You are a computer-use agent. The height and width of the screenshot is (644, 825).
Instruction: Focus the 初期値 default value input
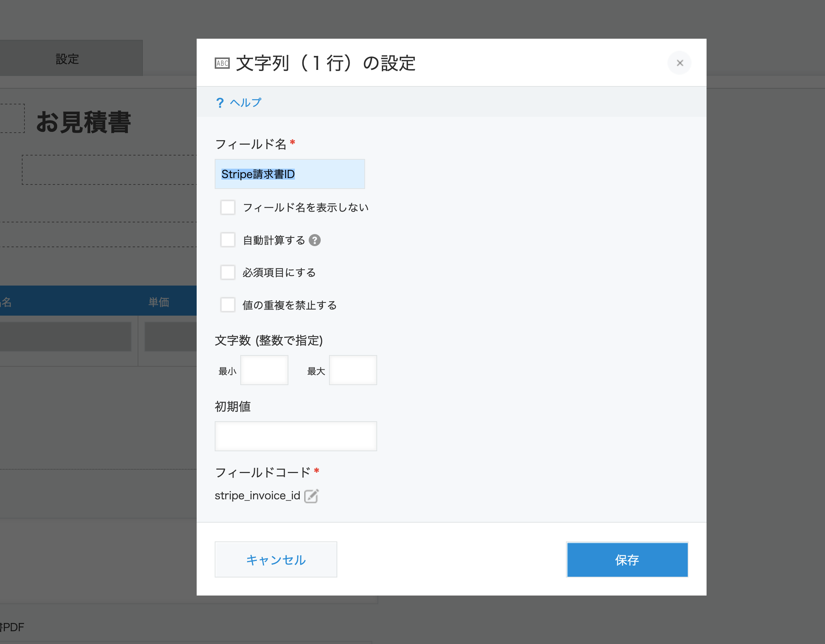point(296,436)
